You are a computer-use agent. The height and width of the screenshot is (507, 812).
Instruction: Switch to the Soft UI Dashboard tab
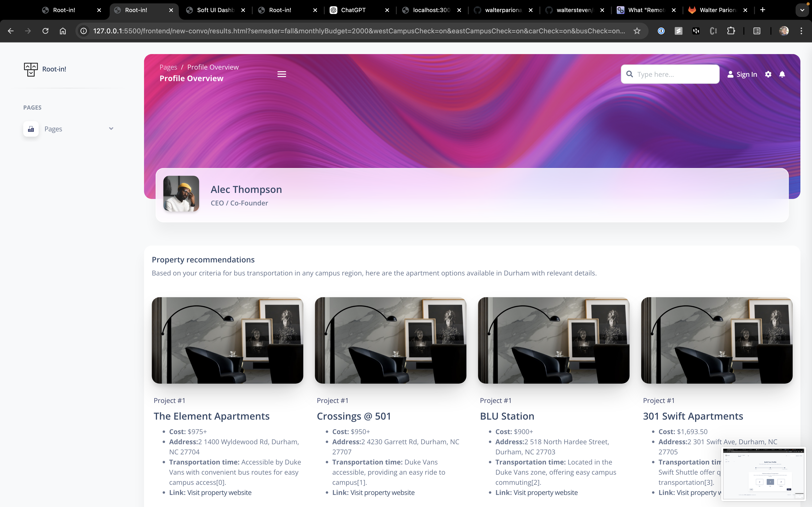tap(215, 10)
